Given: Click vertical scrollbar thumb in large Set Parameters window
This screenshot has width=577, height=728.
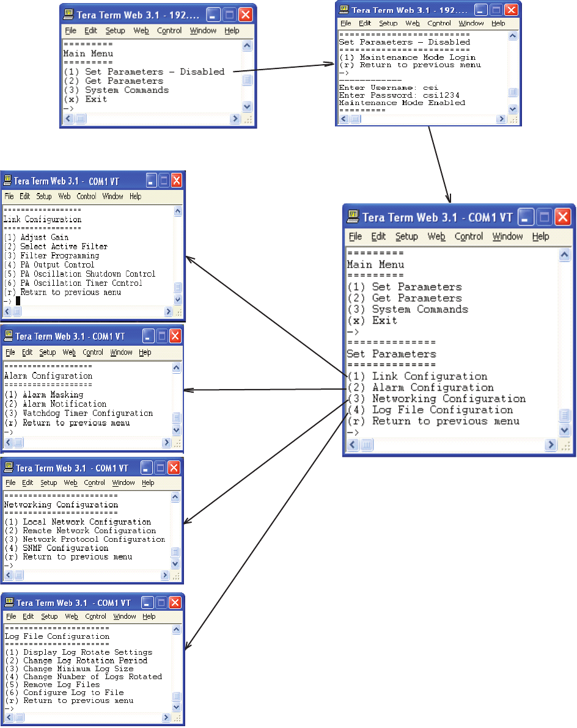Looking at the screenshot, I should tap(564, 415).
